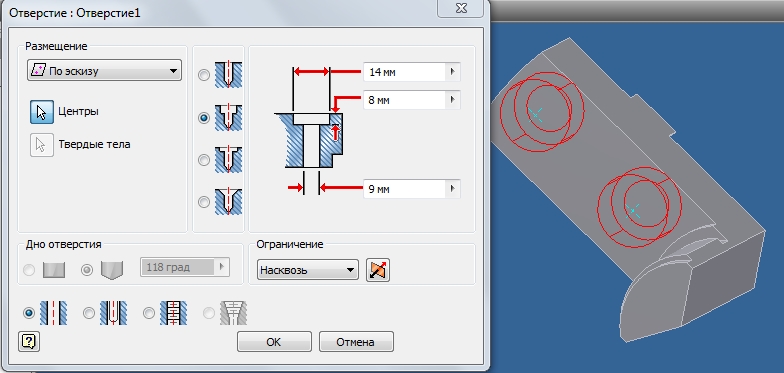Click the clearance hole icon

(114, 313)
